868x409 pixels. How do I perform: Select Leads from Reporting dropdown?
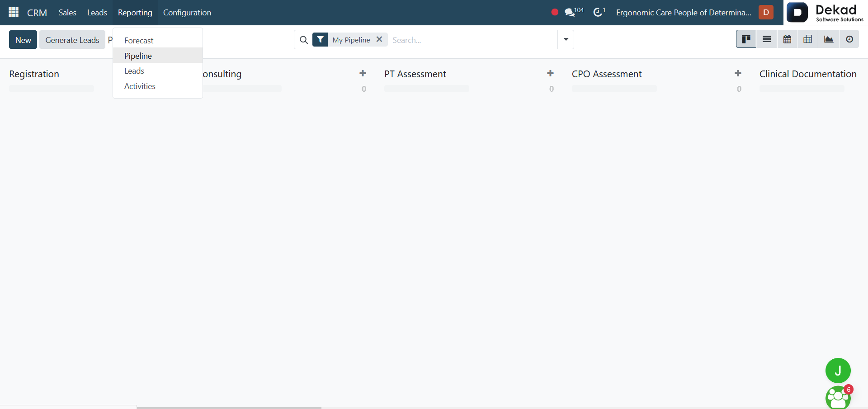tap(158, 71)
